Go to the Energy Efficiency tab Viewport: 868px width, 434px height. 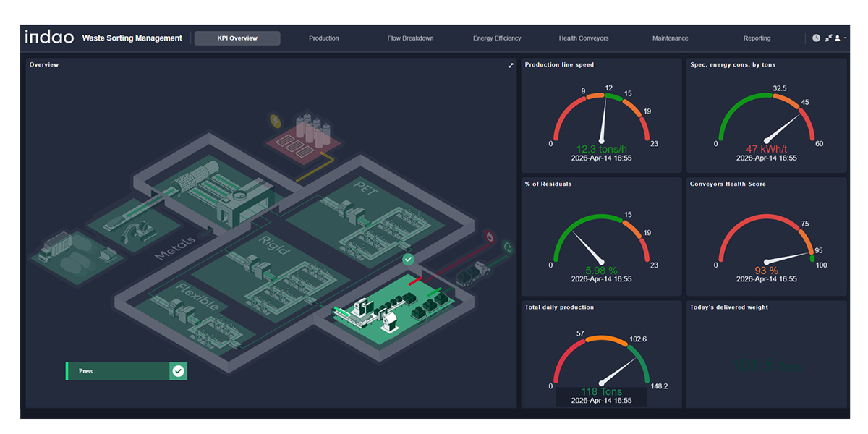[x=497, y=38]
